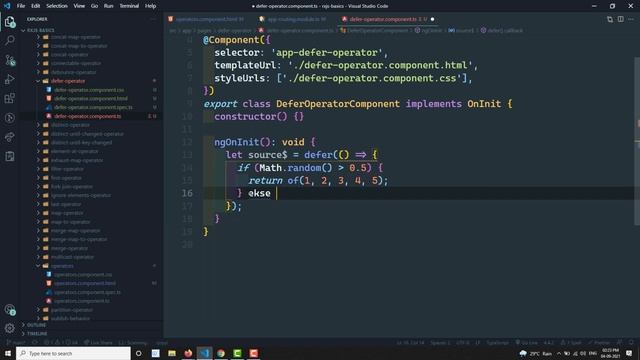
Task: Open the View menu
Action: (x=79, y=6)
